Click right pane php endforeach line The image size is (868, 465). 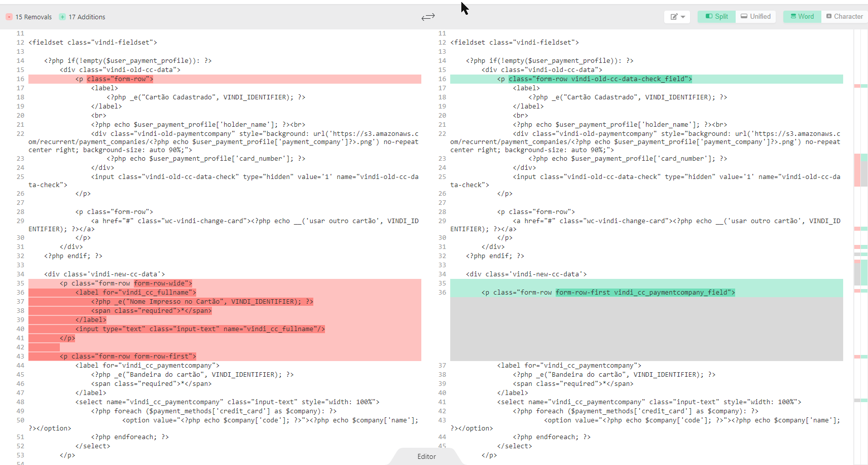pyautogui.click(x=552, y=437)
